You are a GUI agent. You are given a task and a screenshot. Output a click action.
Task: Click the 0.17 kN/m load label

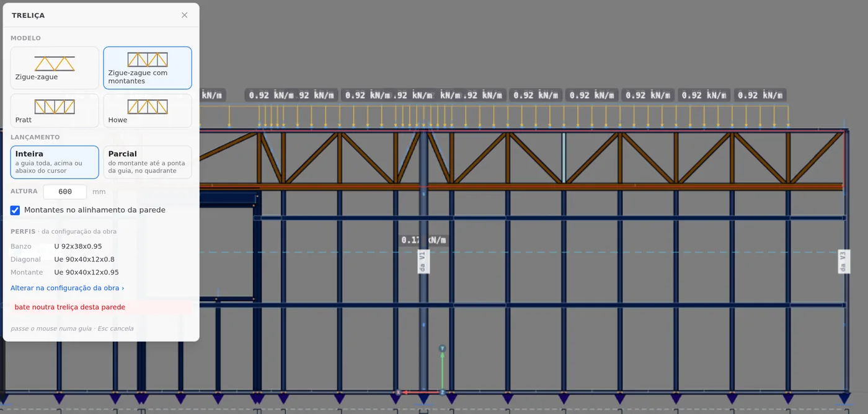[423, 240]
